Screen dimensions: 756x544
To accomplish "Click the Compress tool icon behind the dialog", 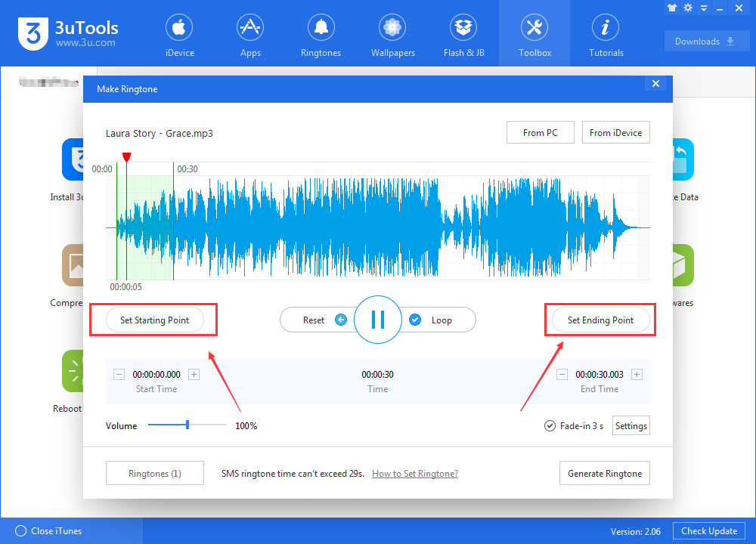I will pos(73,265).
